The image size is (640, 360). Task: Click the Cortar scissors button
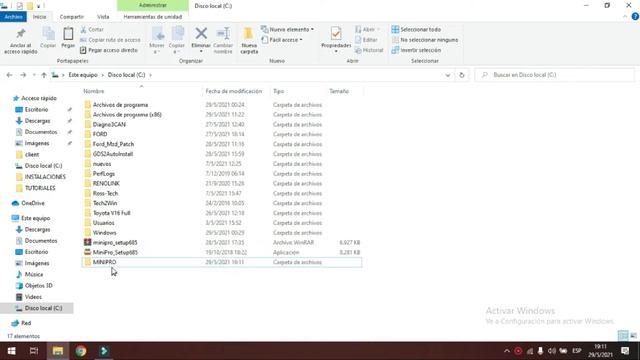pyautogui.click(x=92, y=29)
